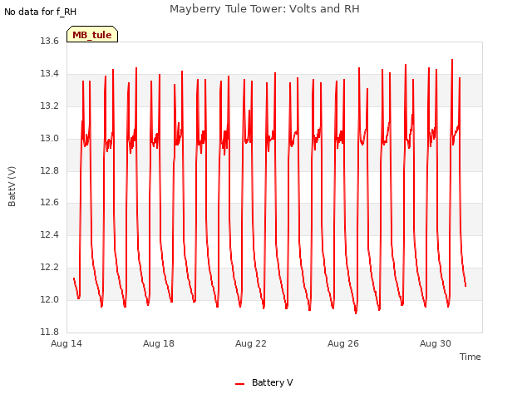Click the Aug 18 x-axis tick label
The image size is (532, 399).
click(159, 343)
